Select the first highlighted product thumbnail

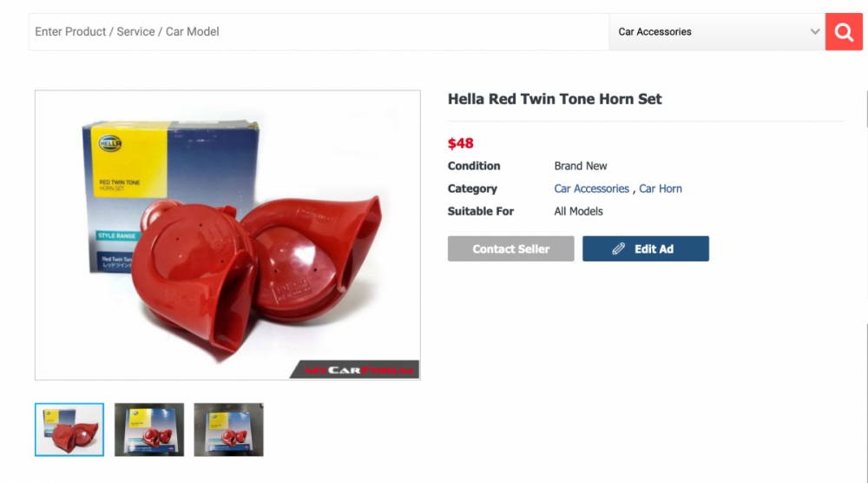point(69,429)
